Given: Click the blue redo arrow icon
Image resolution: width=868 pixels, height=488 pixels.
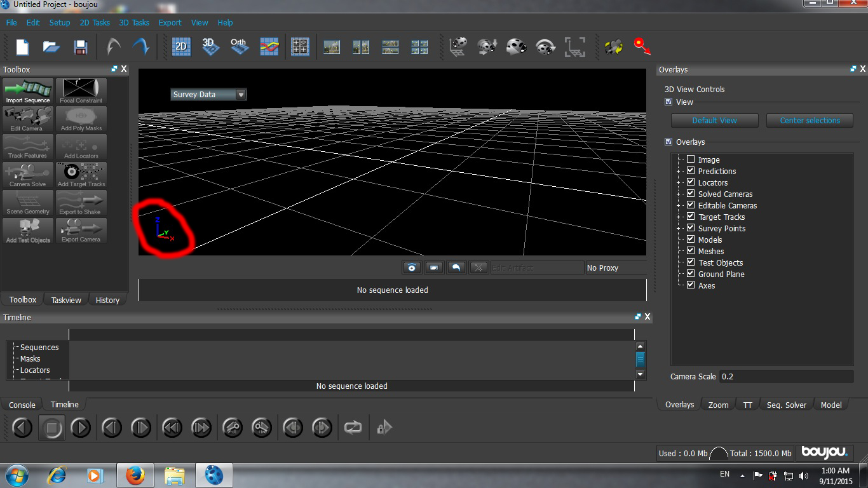Looking at the screenshot, I should [140, 46].
